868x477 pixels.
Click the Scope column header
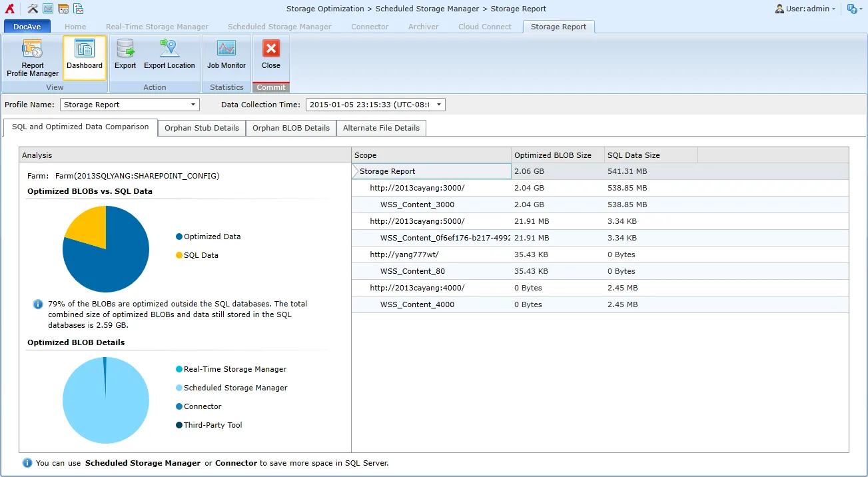click(431, 155)
